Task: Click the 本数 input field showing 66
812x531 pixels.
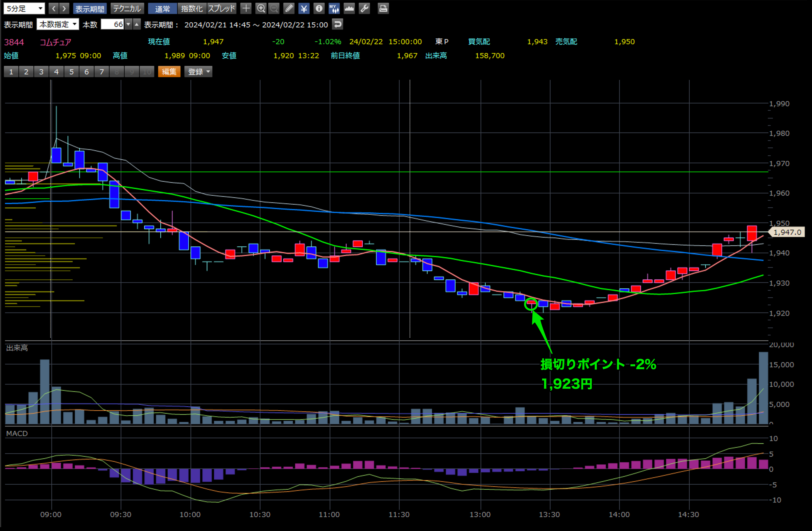Action: coord(113,25)
